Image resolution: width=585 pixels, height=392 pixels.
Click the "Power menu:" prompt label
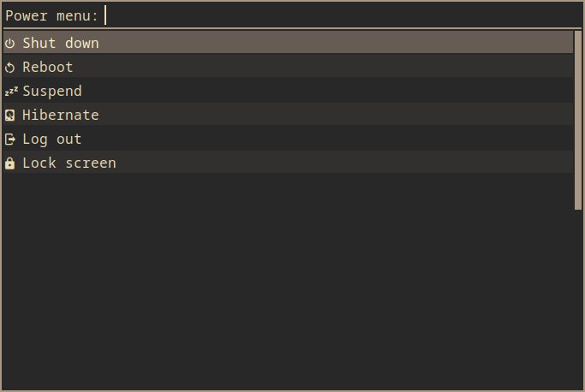pyautogui.click(x=52, y=15)
